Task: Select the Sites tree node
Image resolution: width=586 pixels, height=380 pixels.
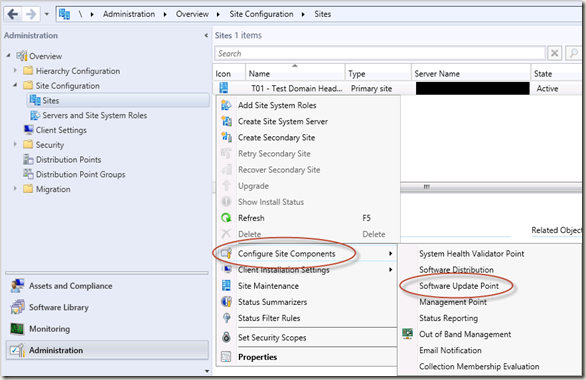Action: (x=118, y=101)
